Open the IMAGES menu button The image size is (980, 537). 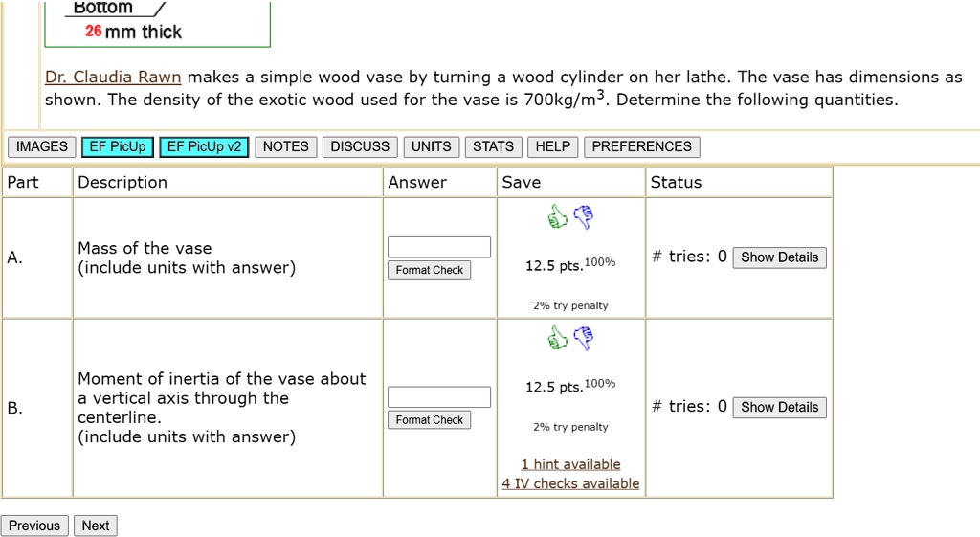[42, 146]
